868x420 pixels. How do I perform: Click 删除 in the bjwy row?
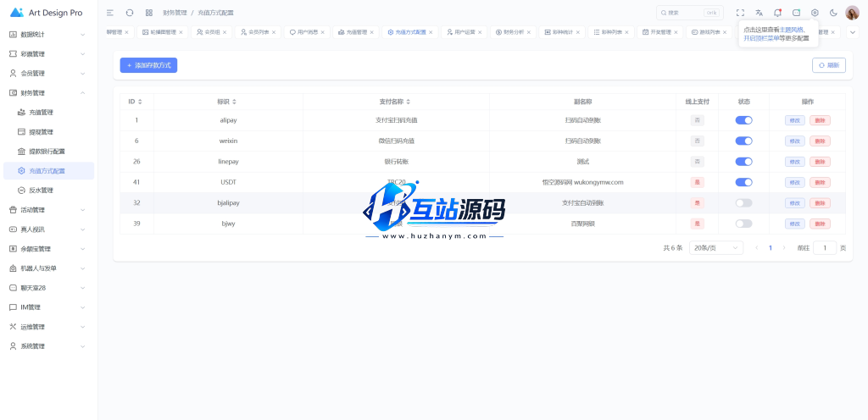[820, 224]
